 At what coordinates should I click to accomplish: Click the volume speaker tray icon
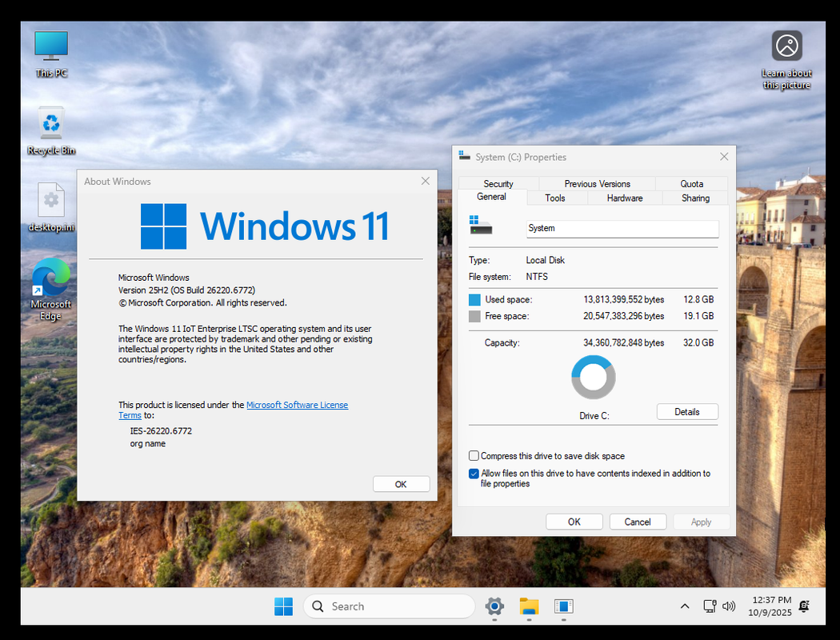(x=729, y=606)
